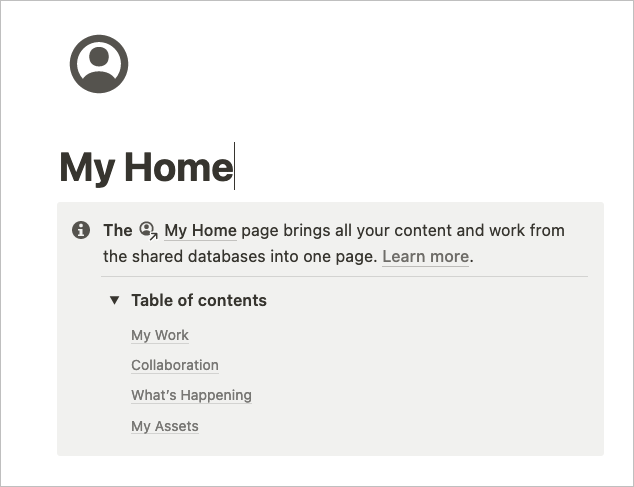Image resolution: width=634 pixels, height=487 pixels.
Task: Click empty callout area right of Collaboration
Action: [x=404, y=365]
